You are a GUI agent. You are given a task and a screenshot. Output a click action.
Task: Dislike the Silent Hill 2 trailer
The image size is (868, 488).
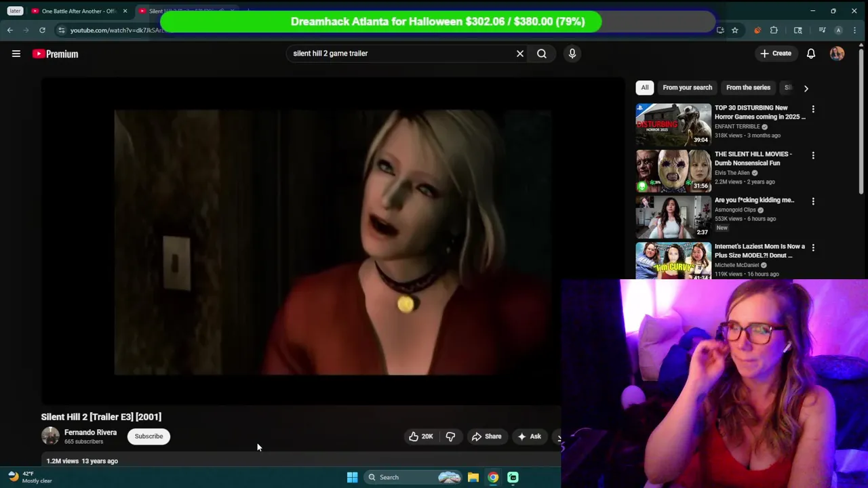click(x=450, y=436)
